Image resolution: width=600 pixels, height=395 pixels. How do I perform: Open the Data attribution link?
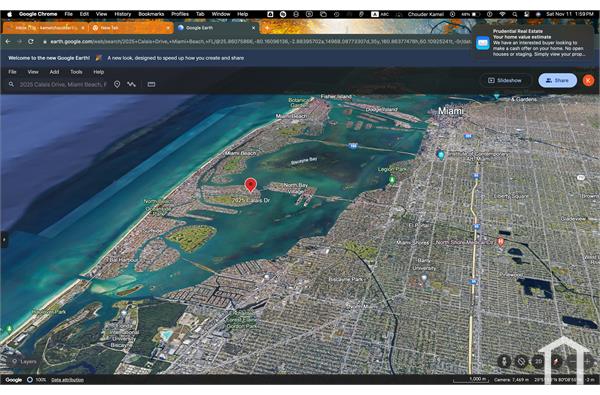67,380
